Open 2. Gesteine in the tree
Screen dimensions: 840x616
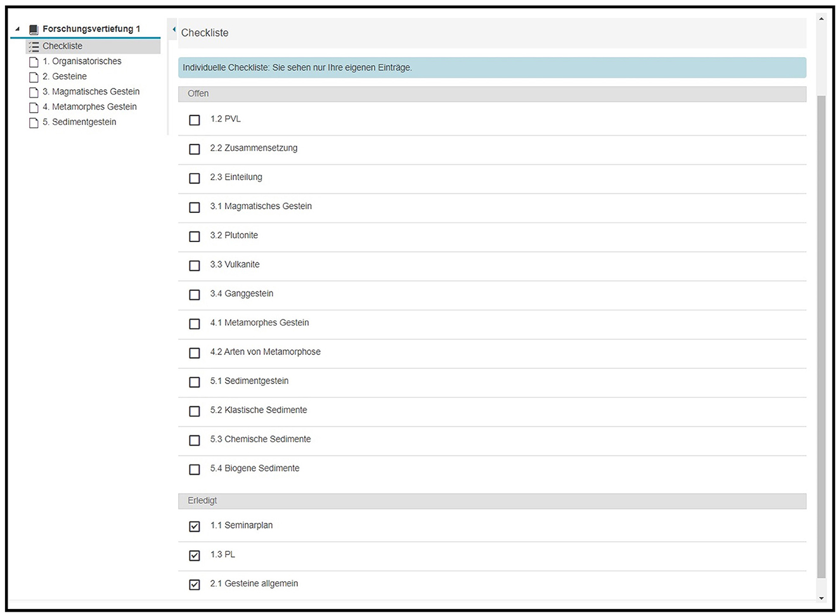click(65, 77)
